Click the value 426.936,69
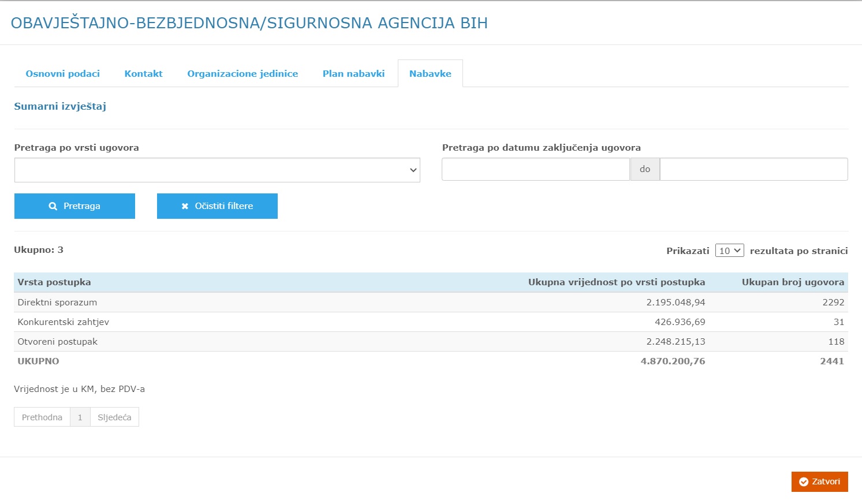This screenshot has height=504, width=862. point(680,322)
